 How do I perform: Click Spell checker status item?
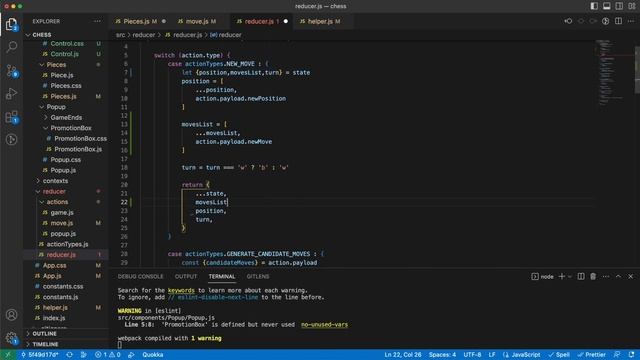pyautogui.click(x=559, y=355)
